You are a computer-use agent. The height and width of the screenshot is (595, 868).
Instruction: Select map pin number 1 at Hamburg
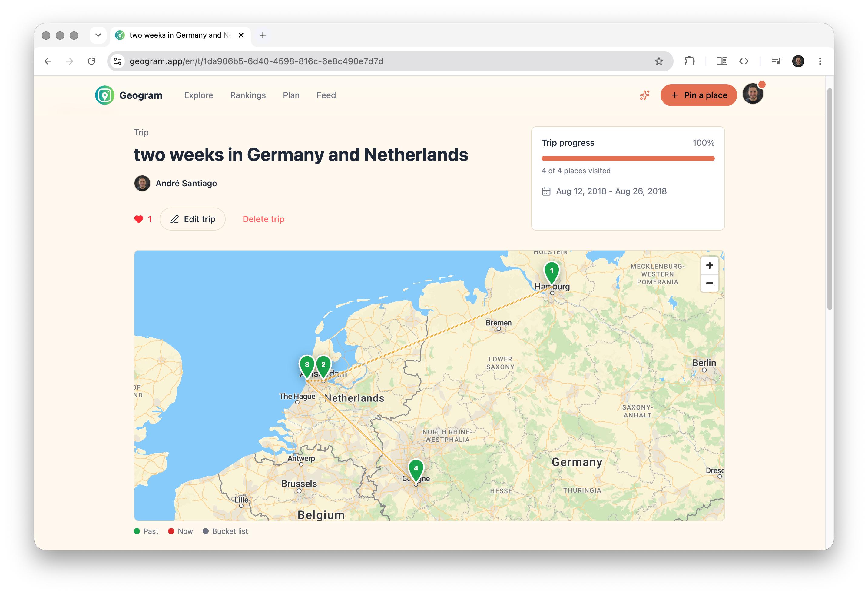point(552,273)
